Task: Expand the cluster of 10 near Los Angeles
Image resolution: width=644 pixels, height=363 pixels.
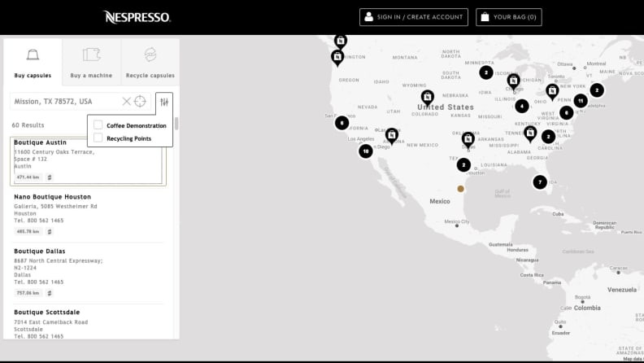Action: [x=366, y=151]
